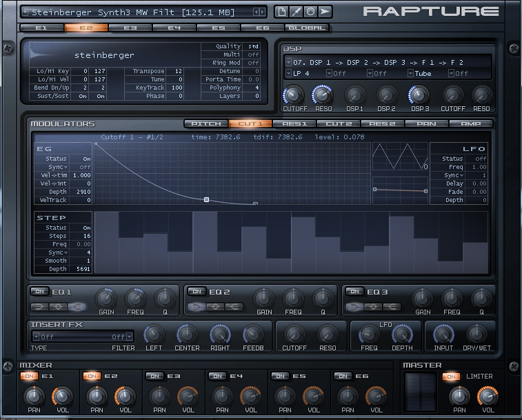Click the DSP filter 1 CUTOFF knob

click(293, 95)
